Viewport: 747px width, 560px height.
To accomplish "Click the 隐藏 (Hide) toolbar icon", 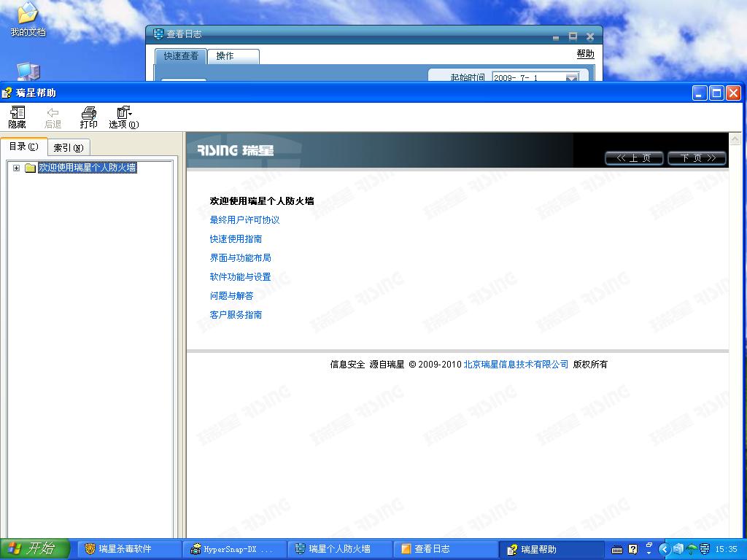I will 18,117.
